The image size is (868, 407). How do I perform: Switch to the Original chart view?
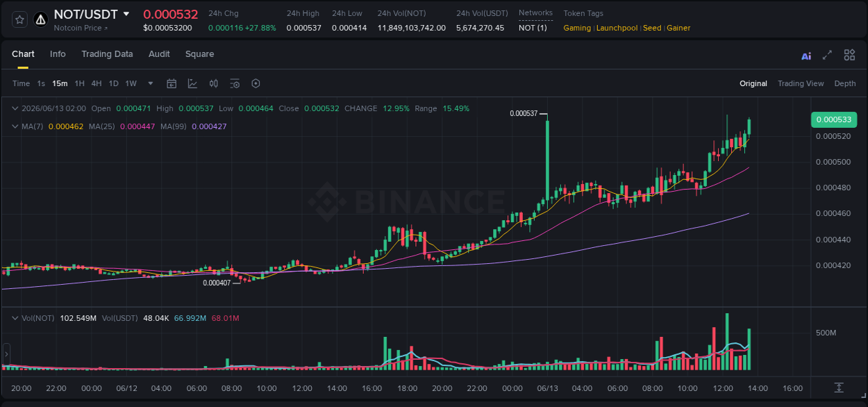click(x=753, y=83)
